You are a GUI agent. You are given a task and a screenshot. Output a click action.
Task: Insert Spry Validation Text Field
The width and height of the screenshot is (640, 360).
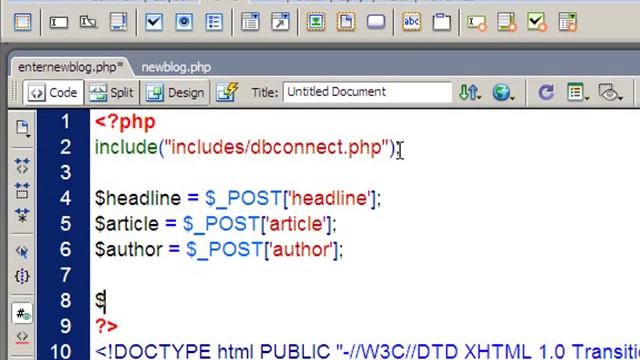[x=477, y=22]
